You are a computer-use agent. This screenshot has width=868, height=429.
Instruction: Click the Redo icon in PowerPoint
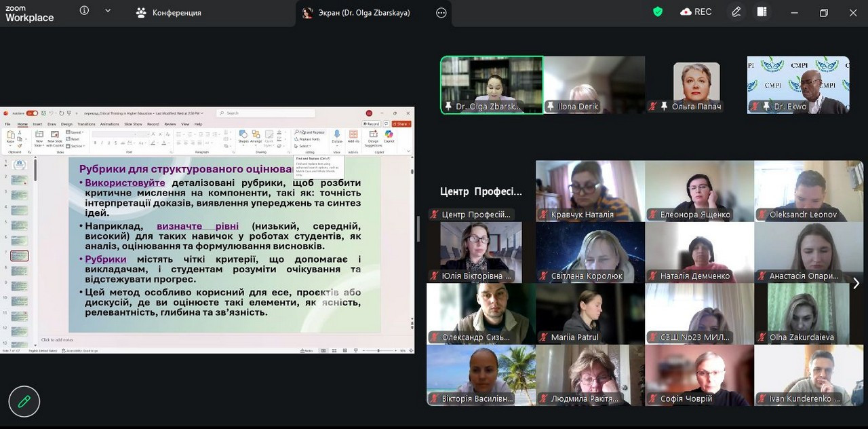click(62, 113)
